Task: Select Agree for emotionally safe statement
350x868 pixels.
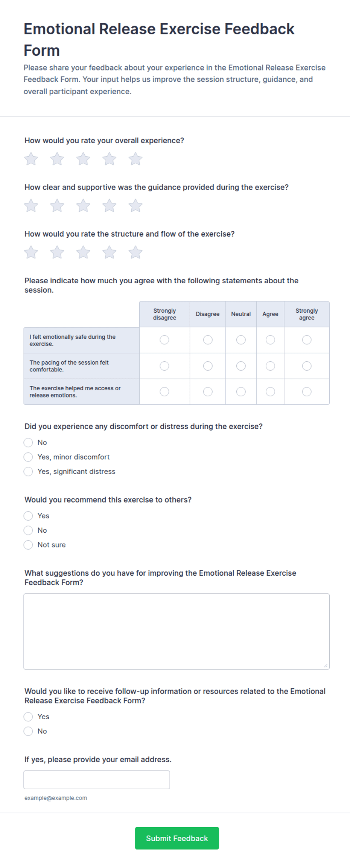Action: tap(270, 340)
